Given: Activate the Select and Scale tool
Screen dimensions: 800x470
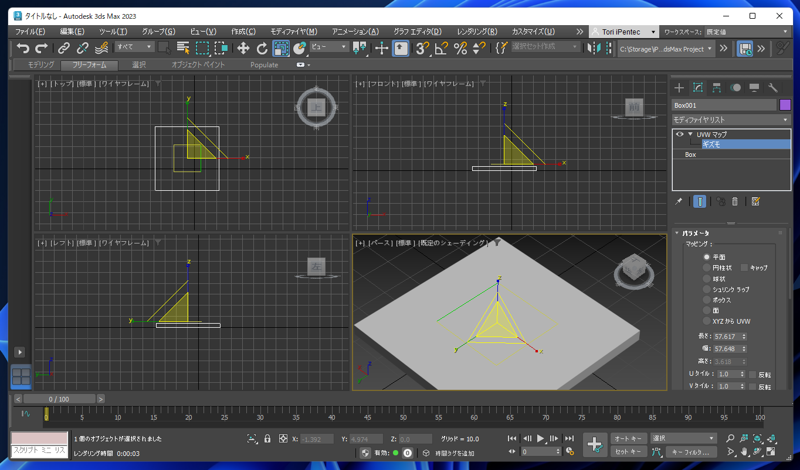Looking at the screenshot, I should pos(281,48).
